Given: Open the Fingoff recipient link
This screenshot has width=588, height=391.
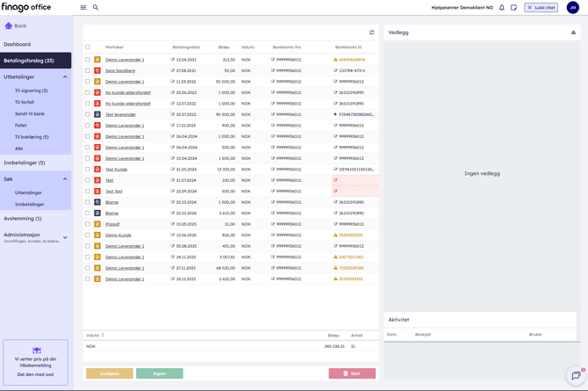Looking at the screenshot, I should (112, 224).
